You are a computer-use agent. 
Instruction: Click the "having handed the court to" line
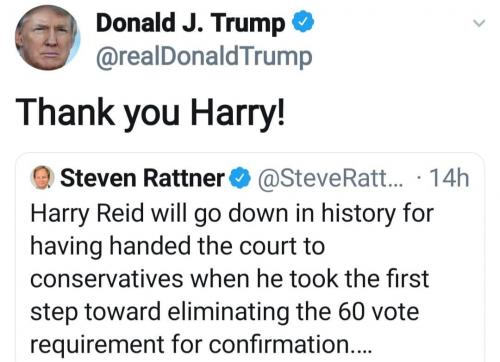tap(178, 246)
